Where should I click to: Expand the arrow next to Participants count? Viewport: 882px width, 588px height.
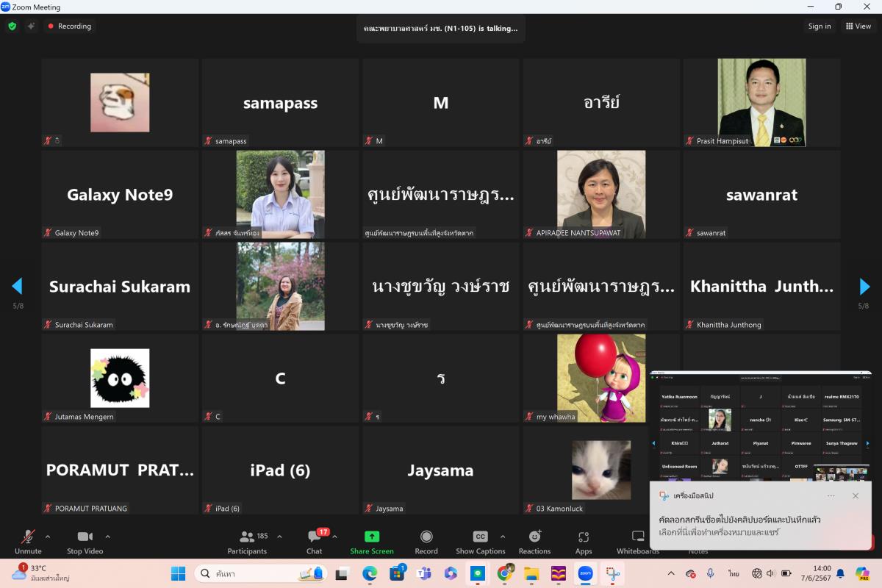(279, 536)
